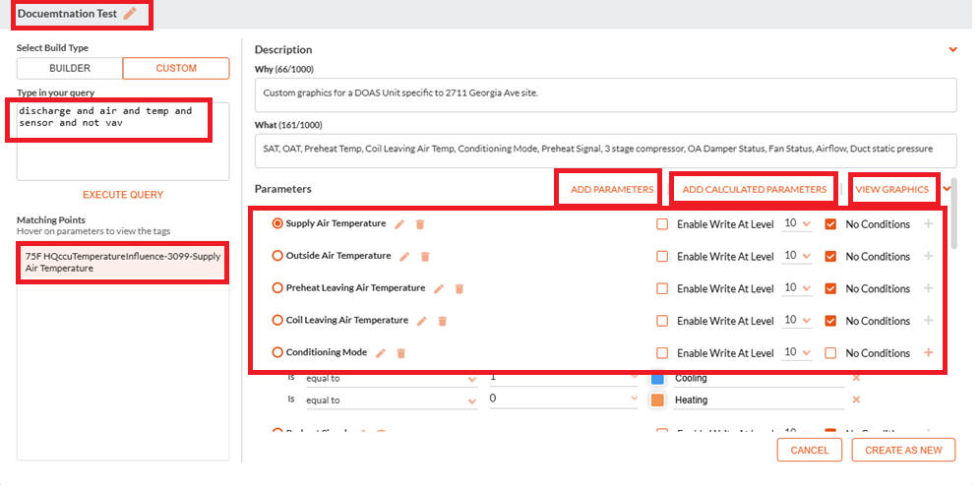
Task: Select the Outside Air Temperature radio button
Action: tap(277, 256)
